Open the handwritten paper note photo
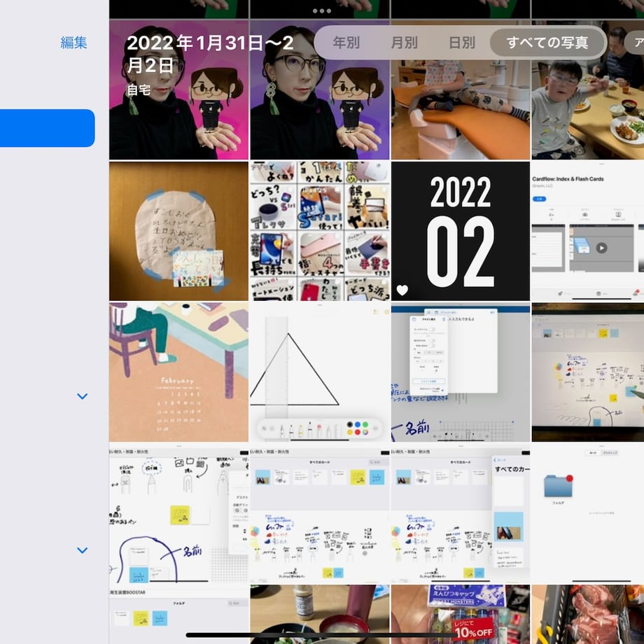Screen dimensions: 644x644 (178, 231)
